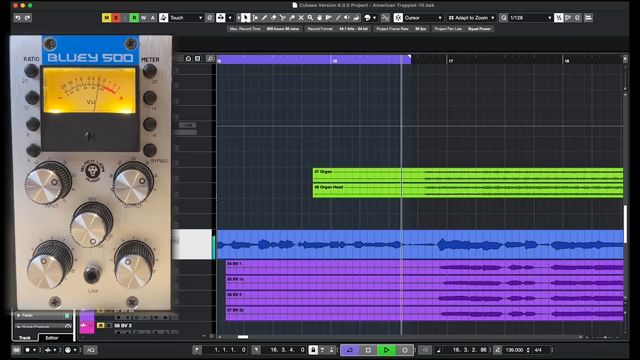Click the punch-in lock icon in transport
The image size is (640, 360).
coord(313,350)
